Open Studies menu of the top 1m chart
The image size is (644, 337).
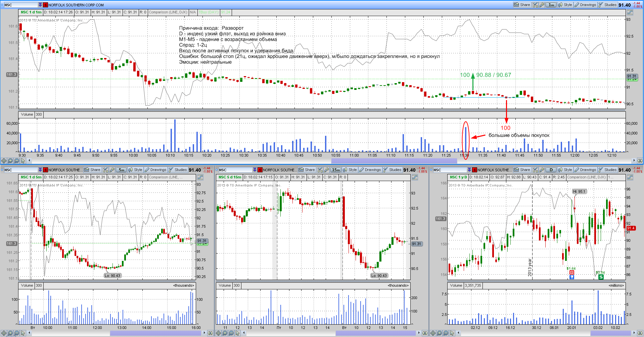(x=607, y=5)
